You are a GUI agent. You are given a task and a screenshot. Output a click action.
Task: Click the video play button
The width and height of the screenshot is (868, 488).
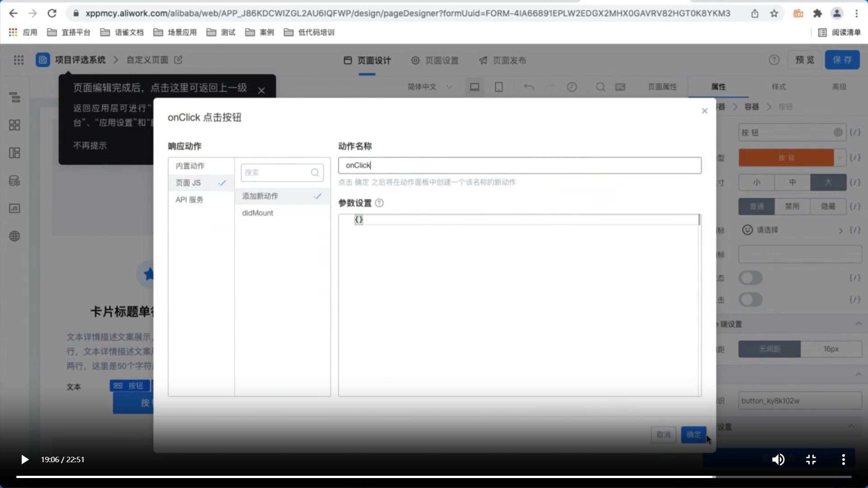[x=25, y=460]
